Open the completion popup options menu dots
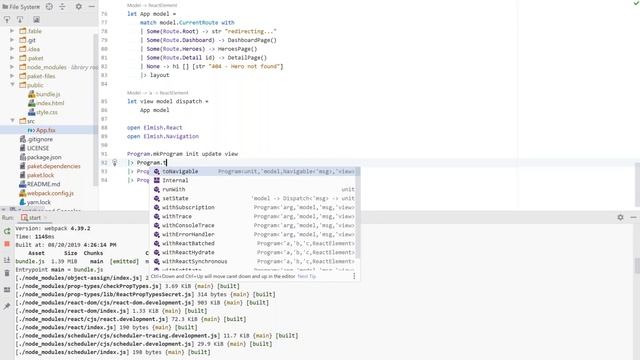Viewport: 640px width, 360px height. click(x=354, y=276)
